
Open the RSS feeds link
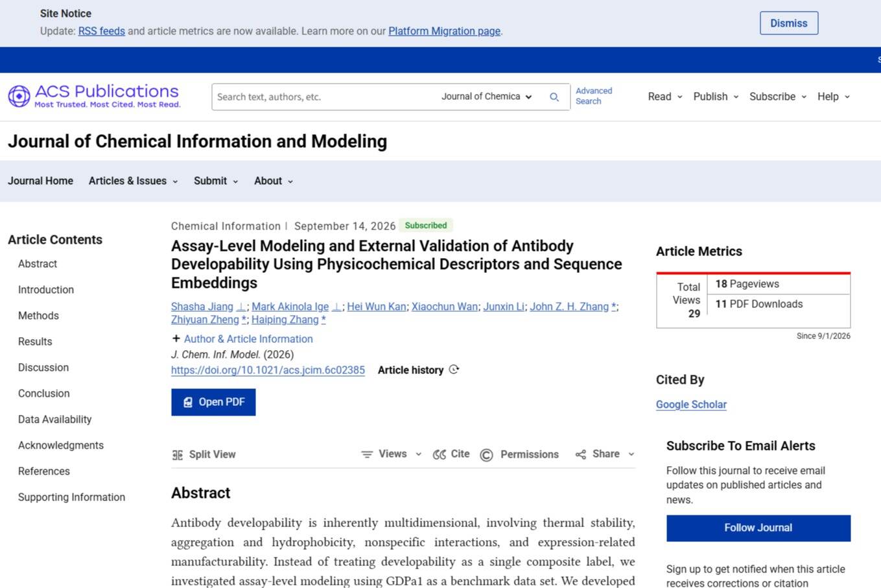(x=101, y=31)
